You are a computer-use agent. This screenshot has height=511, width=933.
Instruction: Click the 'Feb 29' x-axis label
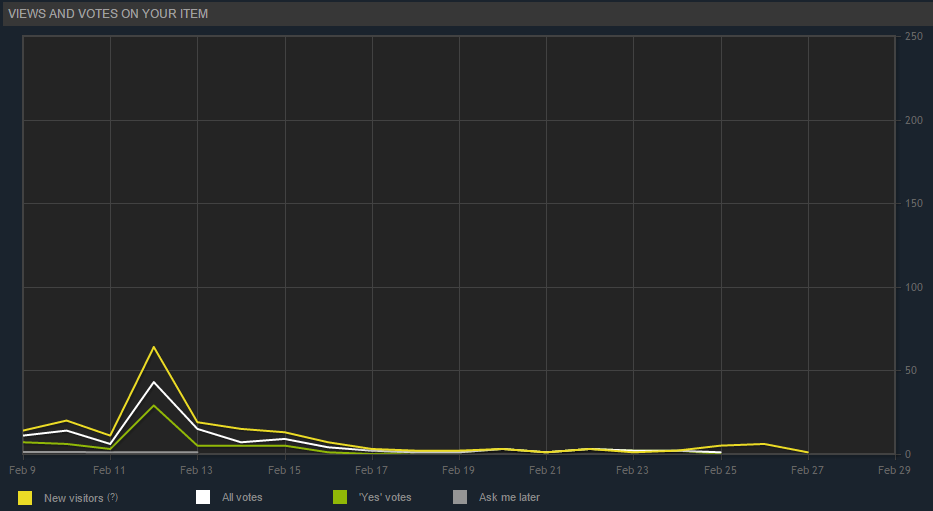[894, 470]
